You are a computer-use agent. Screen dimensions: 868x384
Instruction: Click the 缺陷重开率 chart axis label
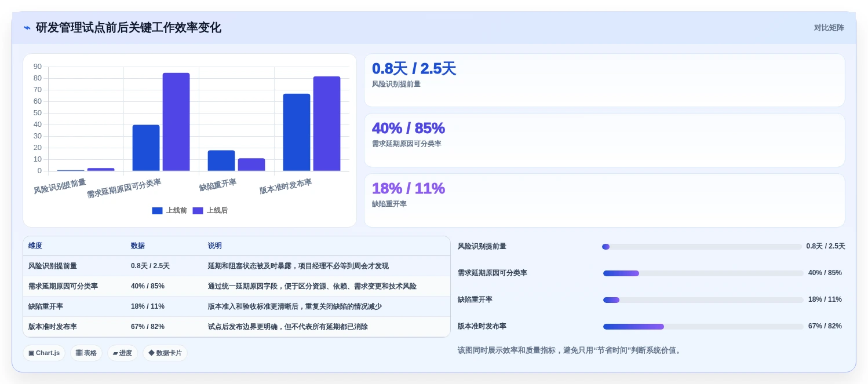click(x=218, y=185)
